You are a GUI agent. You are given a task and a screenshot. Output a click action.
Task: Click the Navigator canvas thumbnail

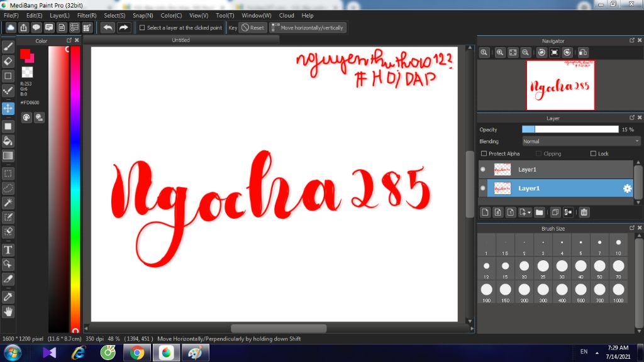coord(560,85)
